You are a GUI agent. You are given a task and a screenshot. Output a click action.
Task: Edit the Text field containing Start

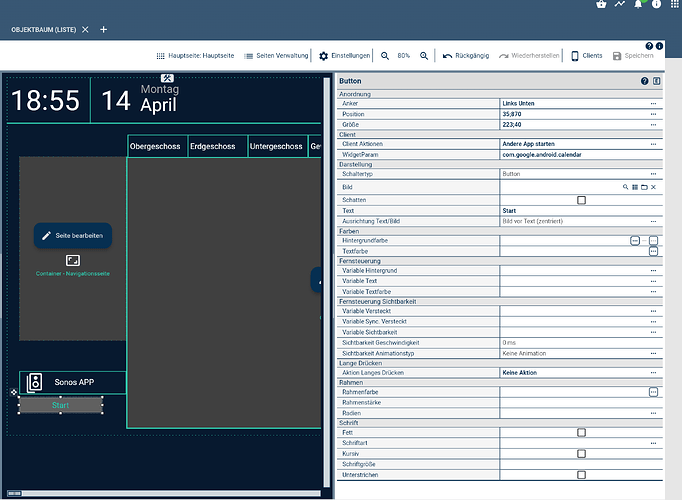tap(581, 210)
